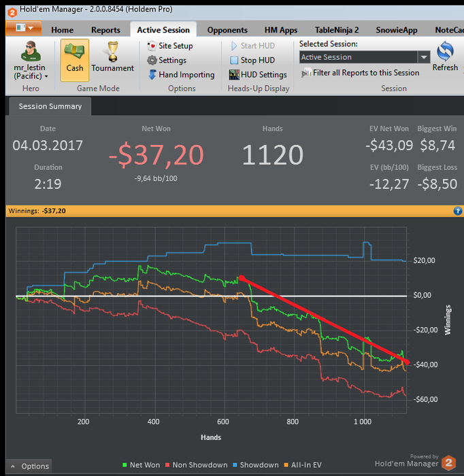Click the Selected Session dropdown arrow
Screen dimensions: 464x476
(424, 57)
